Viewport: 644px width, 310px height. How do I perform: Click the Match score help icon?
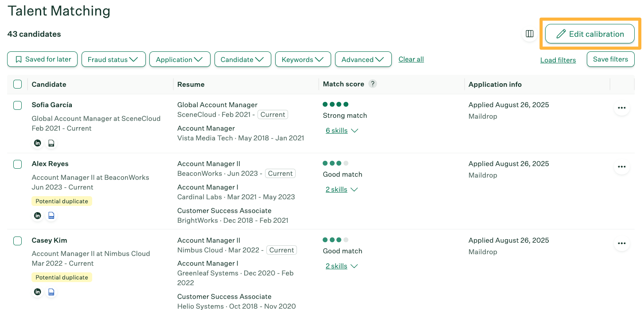(373, 84)
